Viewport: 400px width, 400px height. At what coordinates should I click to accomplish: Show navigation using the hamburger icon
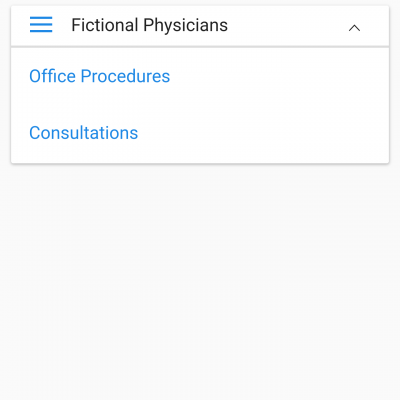click(41, 25)
